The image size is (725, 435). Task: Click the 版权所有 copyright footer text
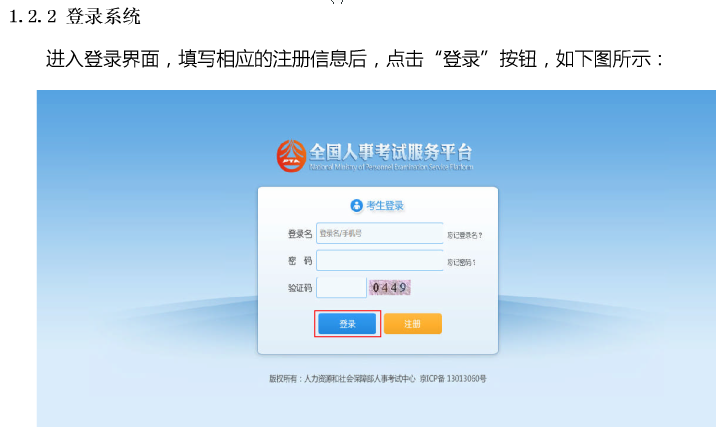pyautogui.click(x=342, y=379)
